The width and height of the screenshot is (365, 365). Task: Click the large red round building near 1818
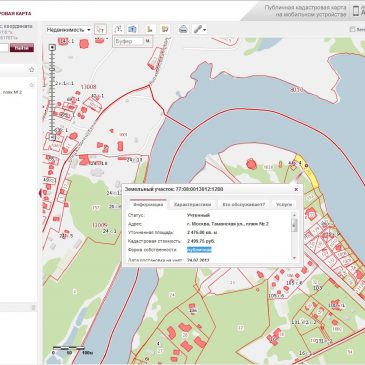coord(251,164)
